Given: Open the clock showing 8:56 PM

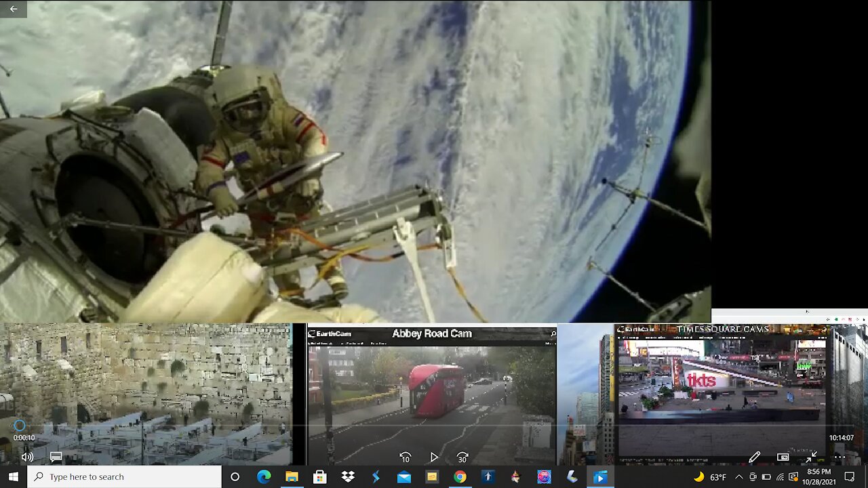Looking at the screenshot, I should click(819, 476).
